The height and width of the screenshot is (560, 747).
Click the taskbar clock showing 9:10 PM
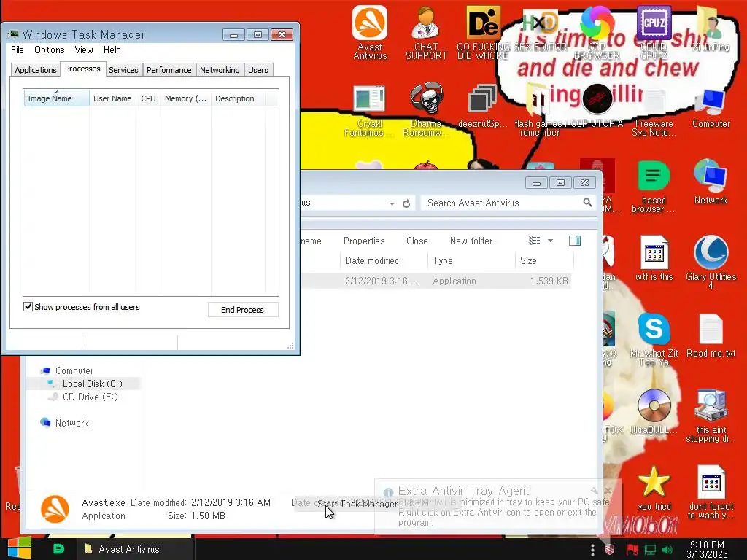[707, 550]
